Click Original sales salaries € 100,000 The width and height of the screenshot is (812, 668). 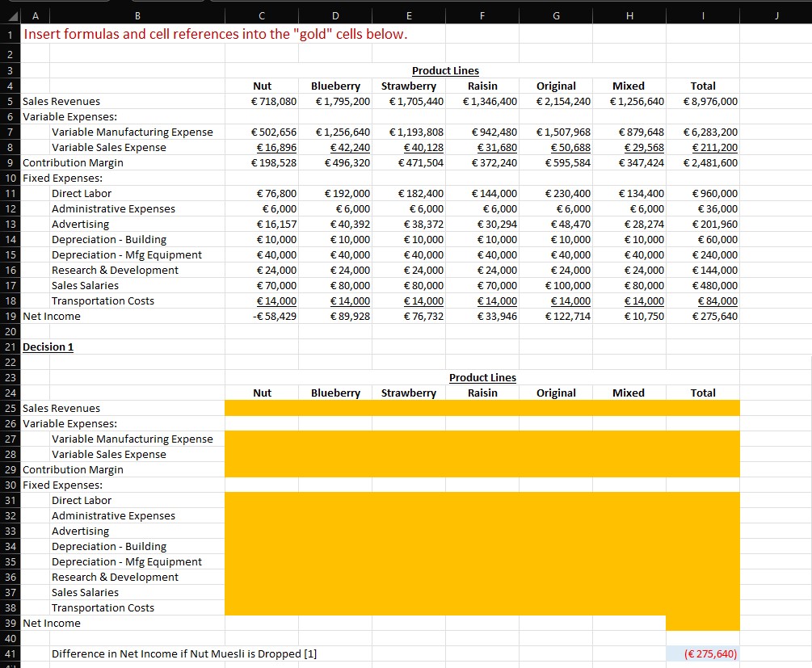pos(567,286)
